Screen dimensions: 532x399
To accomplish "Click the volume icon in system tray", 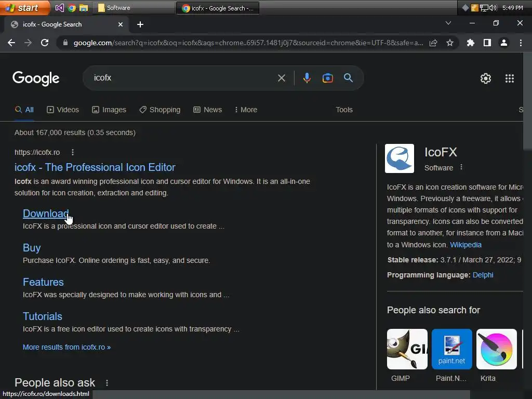I will [x=493, y=8].
